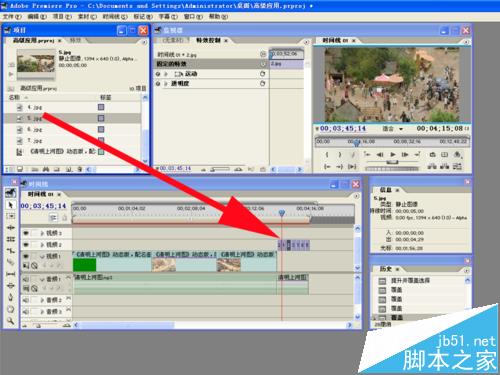Play In to Out in the monitor

point(352,166)
